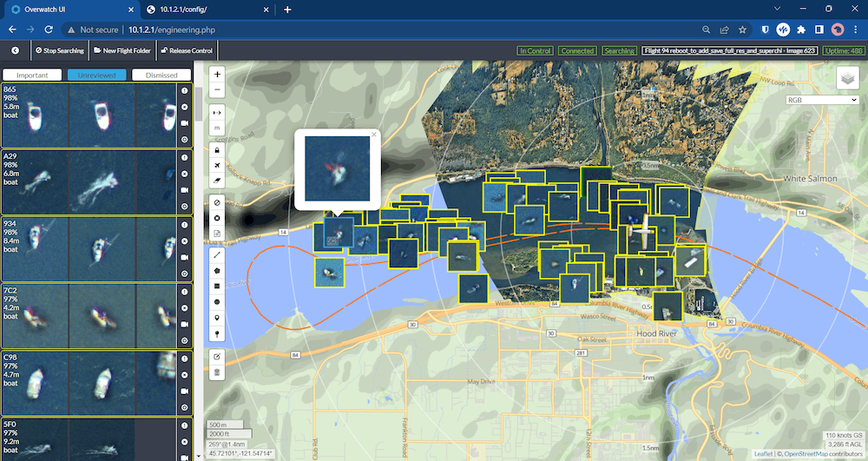Select the draw polygon tool

point(217,271)
